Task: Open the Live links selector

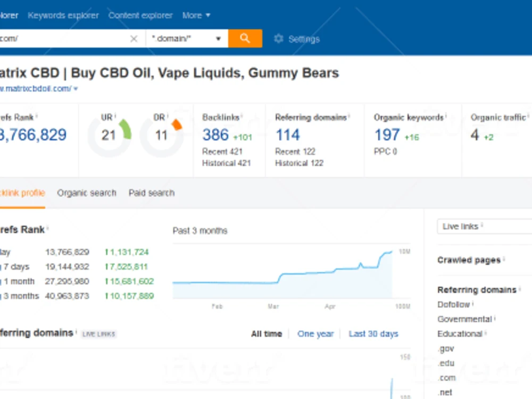Action: pos(485,226)
